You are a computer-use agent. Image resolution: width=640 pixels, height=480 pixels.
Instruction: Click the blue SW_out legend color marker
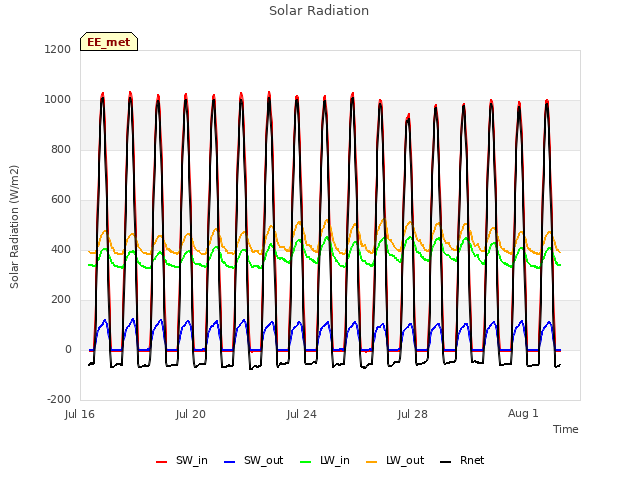230,462
